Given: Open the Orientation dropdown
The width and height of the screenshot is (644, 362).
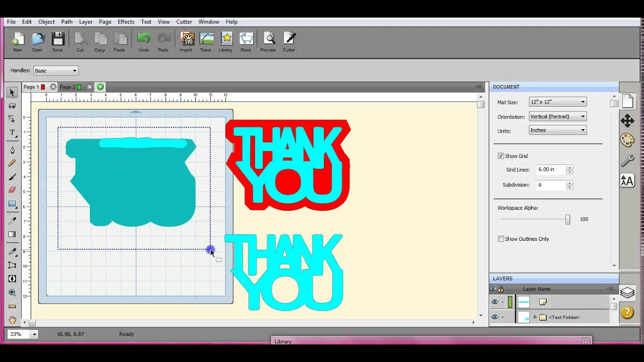Looking at the screenshot, I should coord(558,116).
